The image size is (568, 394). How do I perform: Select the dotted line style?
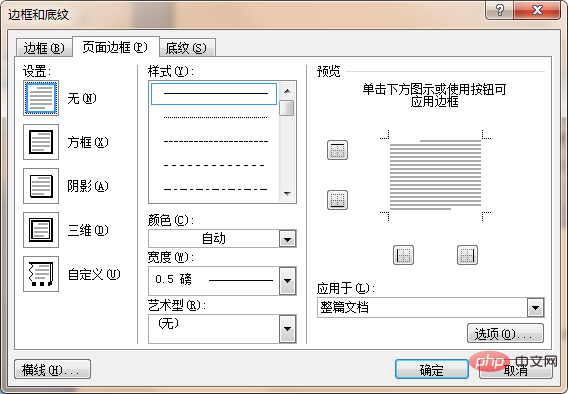[x=216, y=117]
